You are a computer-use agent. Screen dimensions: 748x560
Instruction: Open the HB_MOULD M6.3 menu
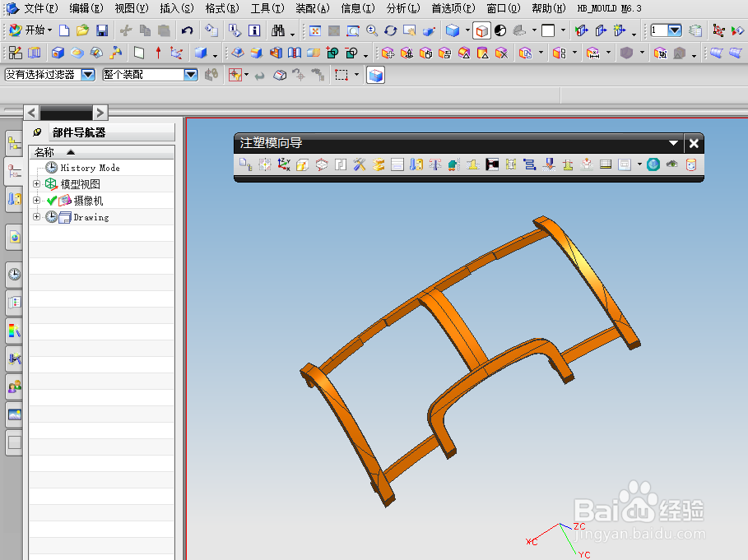609,8
